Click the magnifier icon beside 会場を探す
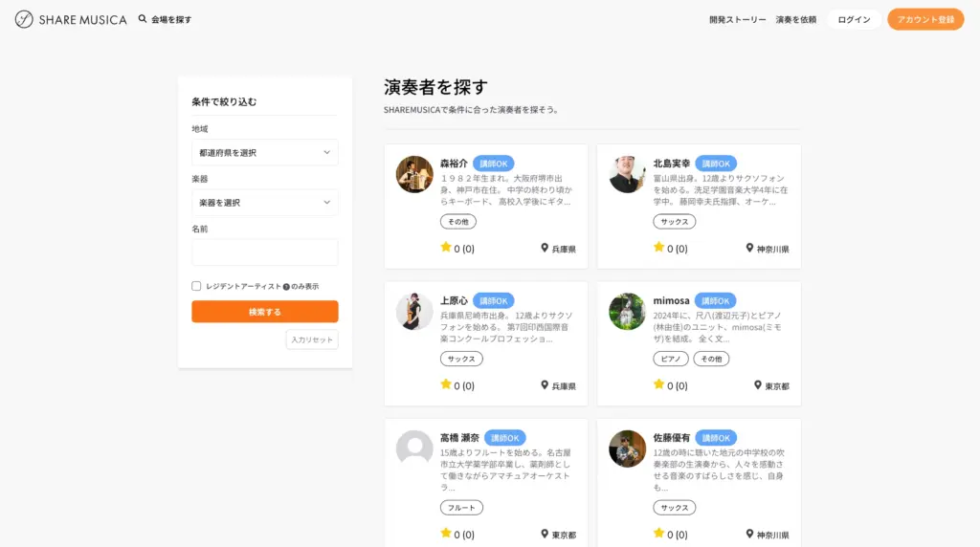Screen dimensions: 980x547 (x=143, y=19)
